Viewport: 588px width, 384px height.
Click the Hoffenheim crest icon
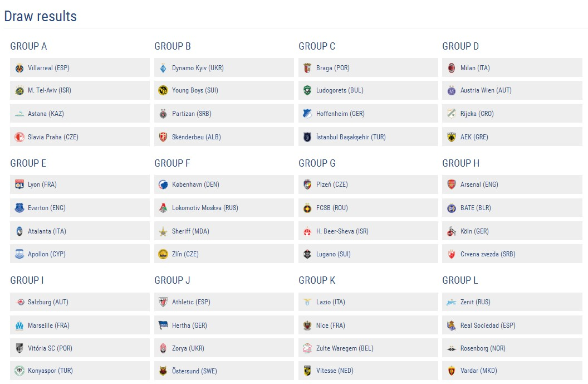point(307,113)
